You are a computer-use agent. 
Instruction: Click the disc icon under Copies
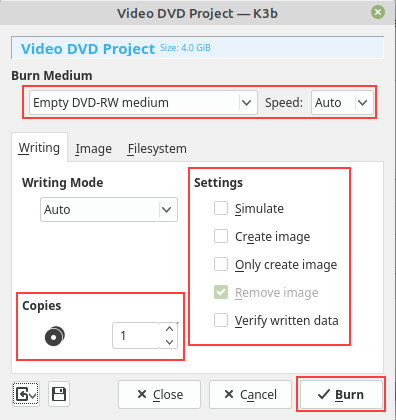[55, 336]
